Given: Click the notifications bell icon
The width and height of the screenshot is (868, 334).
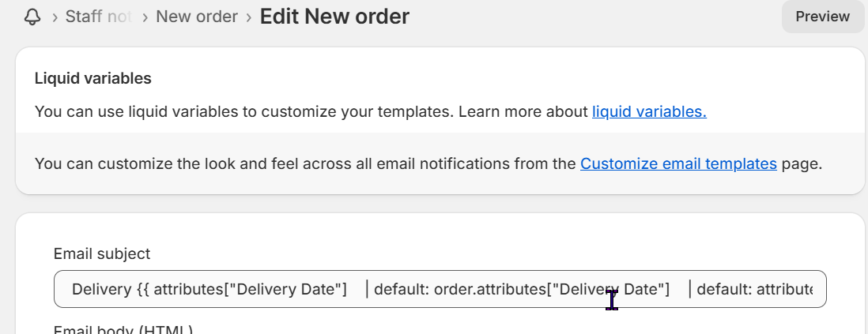Looking at the screenshot, I should click(32, 17).
